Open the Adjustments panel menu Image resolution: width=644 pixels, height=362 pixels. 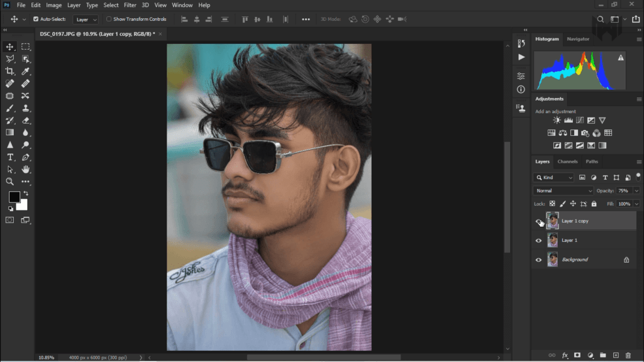(639, 99)
